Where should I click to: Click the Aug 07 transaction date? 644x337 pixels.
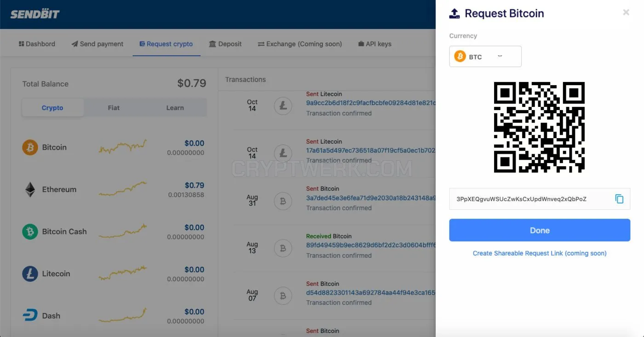252,295
